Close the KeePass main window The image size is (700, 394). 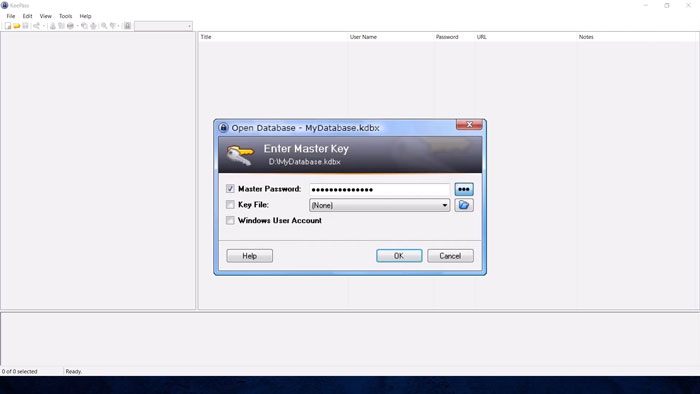688,5
